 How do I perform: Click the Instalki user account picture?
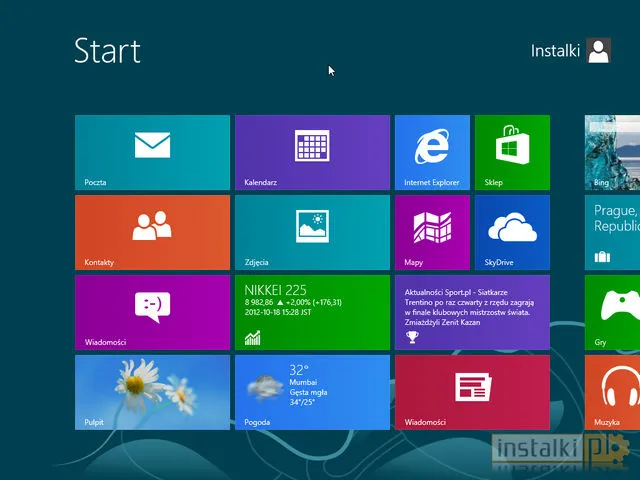click(599, 51)
